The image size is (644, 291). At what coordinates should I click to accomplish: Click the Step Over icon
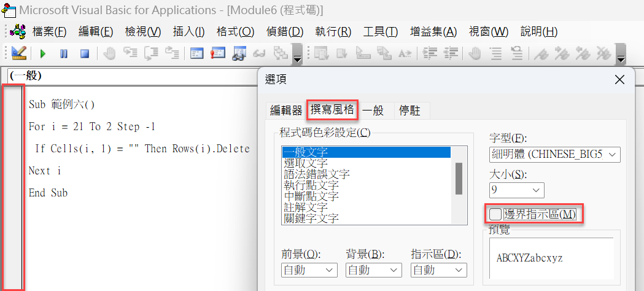[151, 53]
